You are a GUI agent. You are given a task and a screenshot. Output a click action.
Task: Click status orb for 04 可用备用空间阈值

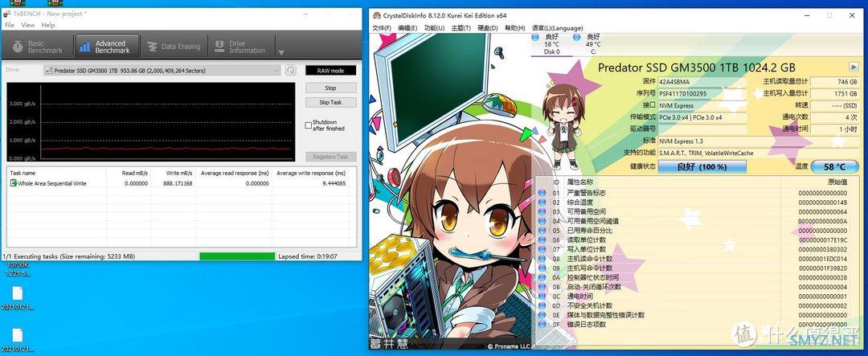pyautogui.click(x=542, y=221)
